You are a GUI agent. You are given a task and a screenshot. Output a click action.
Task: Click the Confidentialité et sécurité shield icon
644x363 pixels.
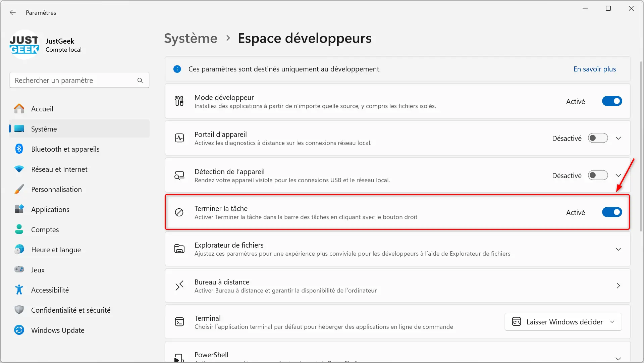tap(19, 310)
